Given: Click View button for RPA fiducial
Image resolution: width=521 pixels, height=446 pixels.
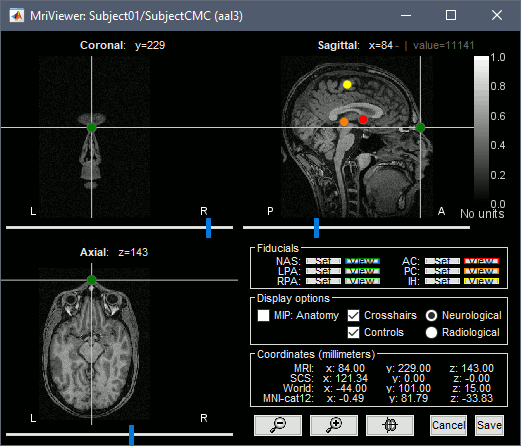Looking at the screenshot, I should 362,281.
